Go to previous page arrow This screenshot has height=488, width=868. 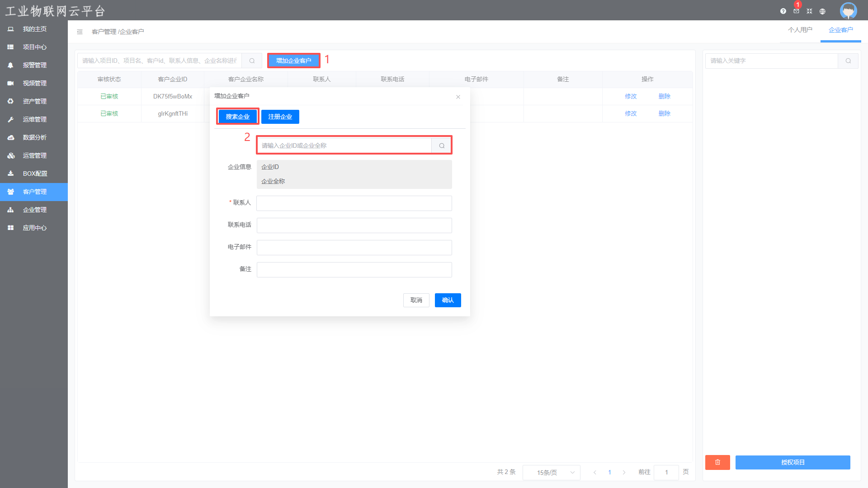[595, 472]
